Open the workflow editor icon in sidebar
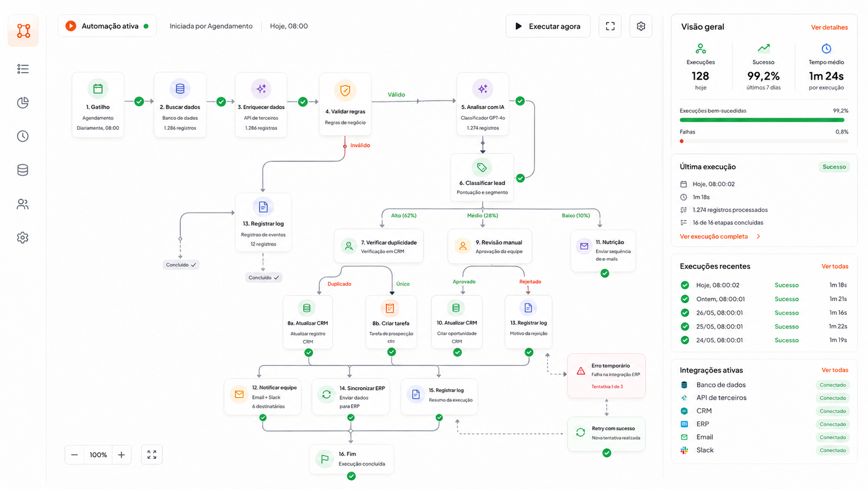Screen dimensions: 868x489 click(x=23, y=31)
